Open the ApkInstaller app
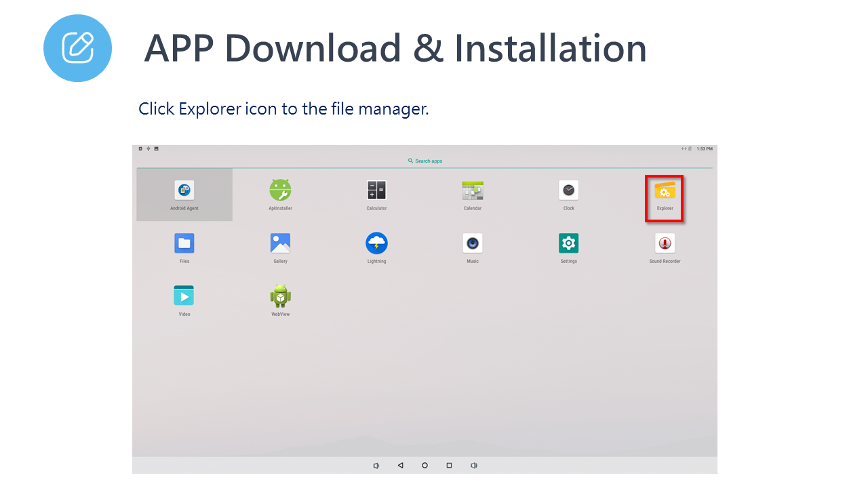Image resolution: width=868 pixels, height=488 pixels. pyautogui.click(x=280, y=191)
